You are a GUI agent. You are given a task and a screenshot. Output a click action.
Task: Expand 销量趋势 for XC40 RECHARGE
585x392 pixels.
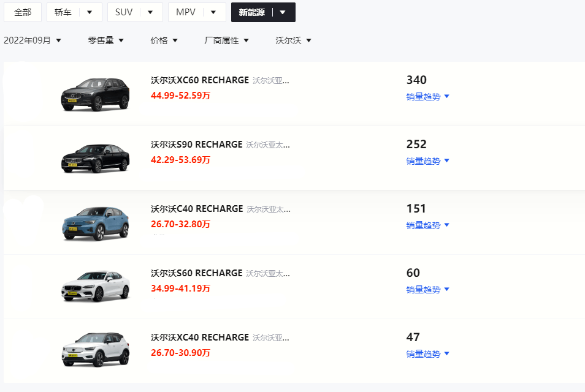click(x=427, y=354)
